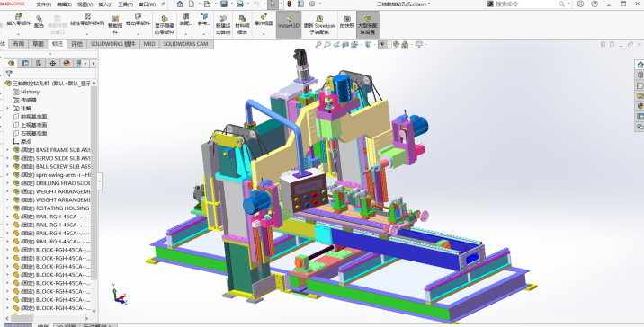Click the Smart Fasteners (智能扣件) tool

coord(115,24)
